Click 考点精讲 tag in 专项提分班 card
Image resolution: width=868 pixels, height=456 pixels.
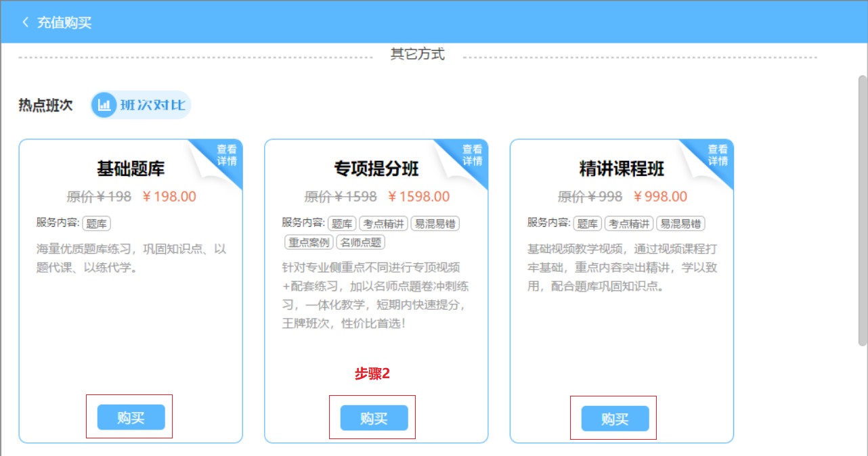click(x=383, y=224)
